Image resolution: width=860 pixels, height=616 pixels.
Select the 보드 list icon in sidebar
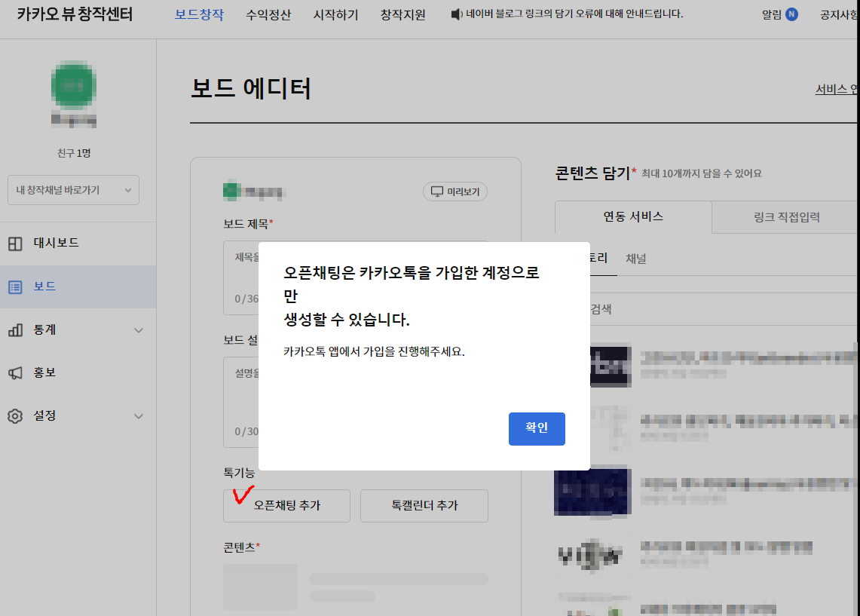15,287
